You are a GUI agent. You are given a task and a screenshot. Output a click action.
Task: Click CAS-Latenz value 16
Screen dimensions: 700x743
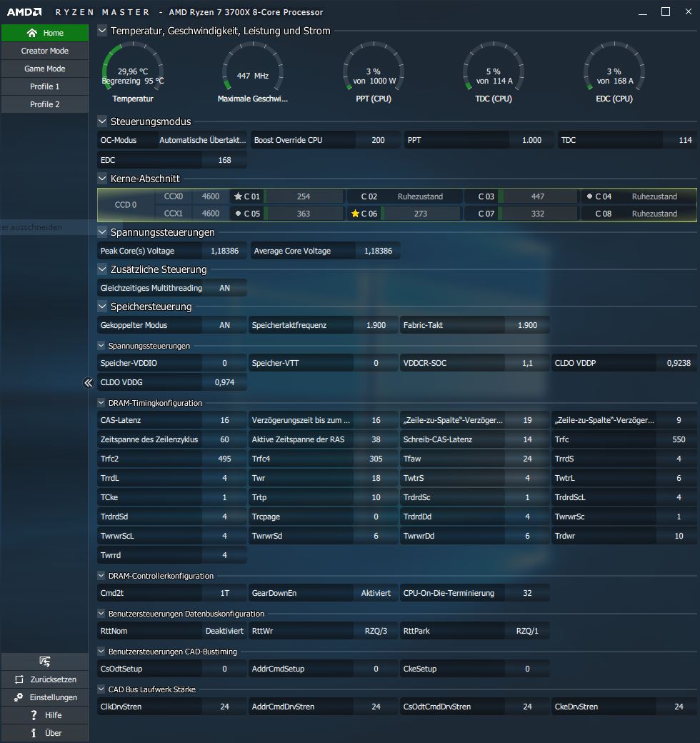click(224, 420)
